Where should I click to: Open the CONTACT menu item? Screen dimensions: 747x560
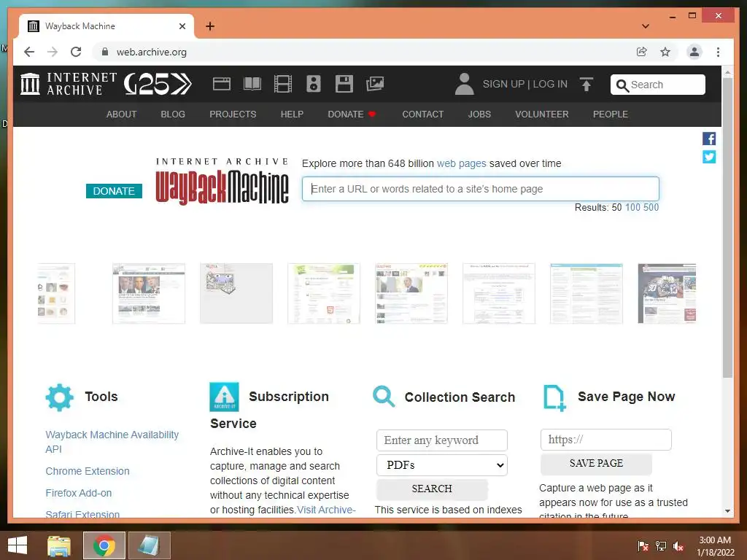tap(423, 114)
